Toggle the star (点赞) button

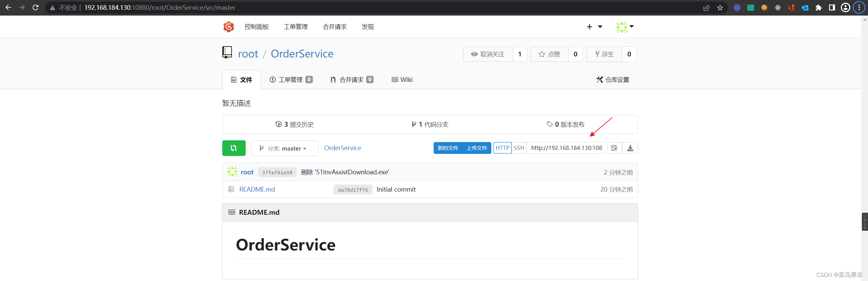point(550,54)
